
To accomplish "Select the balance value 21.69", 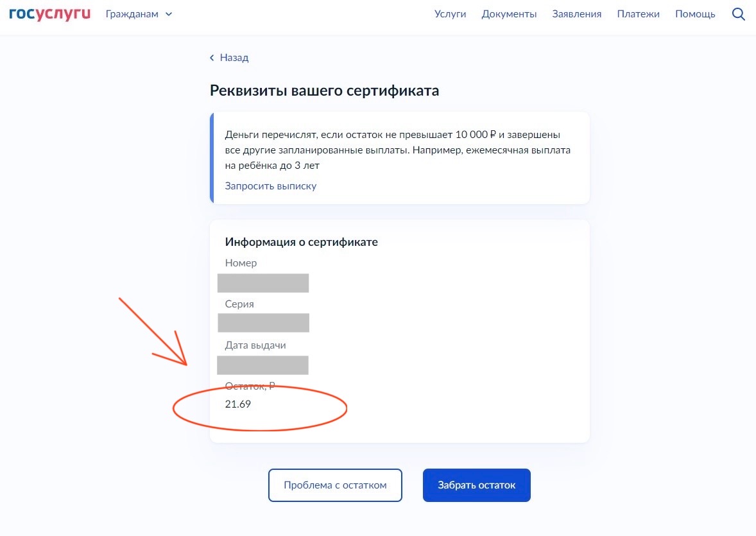I will (237, 404).
